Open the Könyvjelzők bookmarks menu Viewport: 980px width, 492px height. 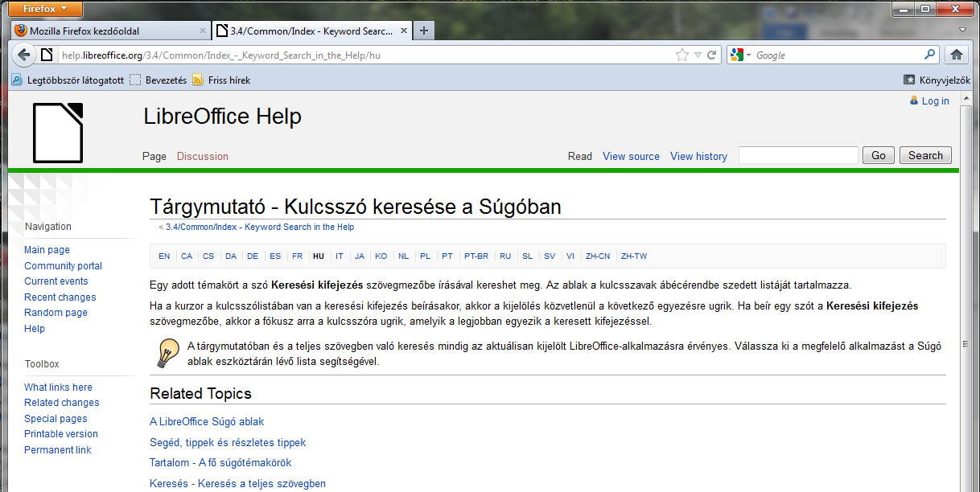pos(937,80)
